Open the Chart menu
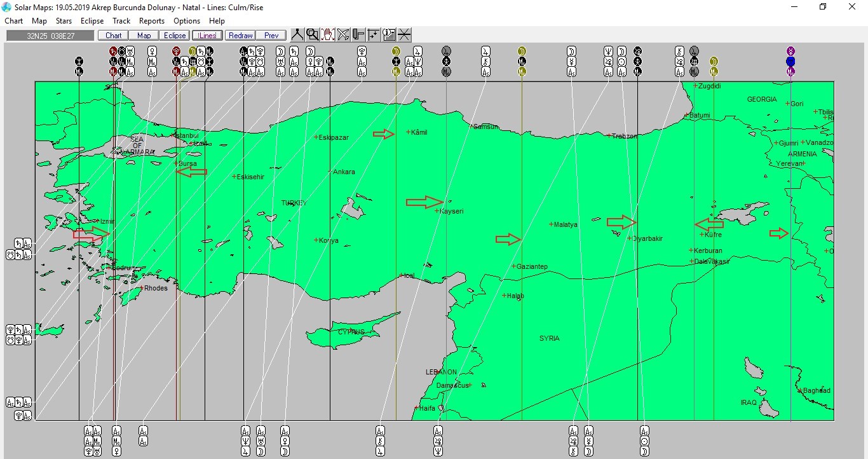 click(14, 21)
